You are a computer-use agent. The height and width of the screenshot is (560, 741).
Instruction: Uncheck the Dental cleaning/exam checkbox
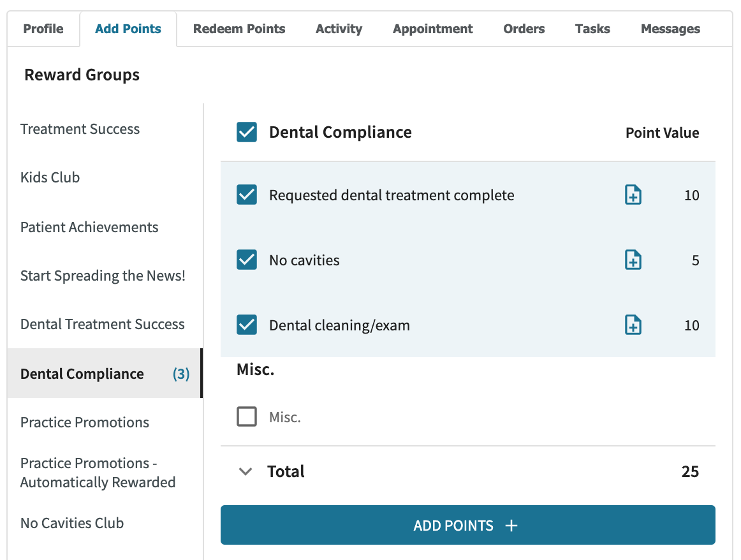coord(247,325)
